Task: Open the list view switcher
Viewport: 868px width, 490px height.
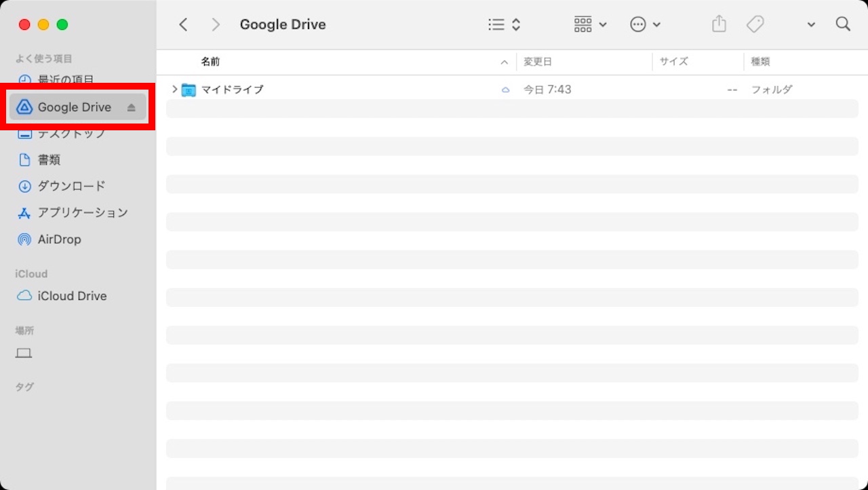Action: (x=504, y=24)
